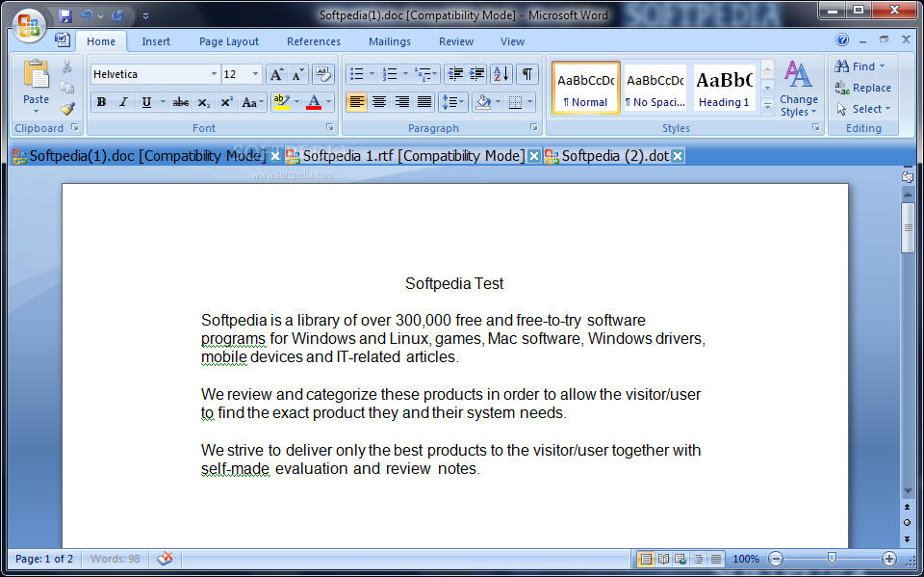Open the Insert ribbon tab
The width and height of the screenshot is (924, 577).
(x=156, y=41)
